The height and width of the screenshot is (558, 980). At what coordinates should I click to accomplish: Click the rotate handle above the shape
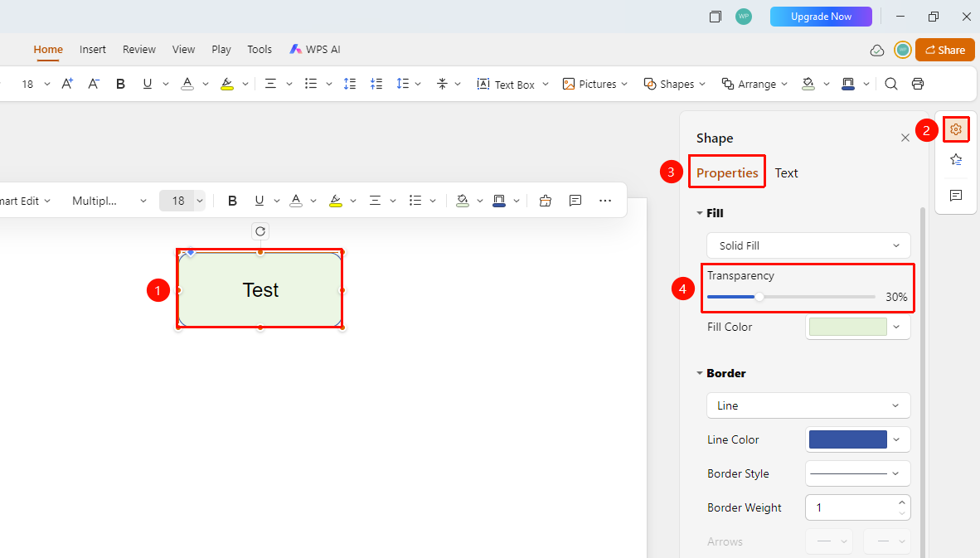coord(260,231)
